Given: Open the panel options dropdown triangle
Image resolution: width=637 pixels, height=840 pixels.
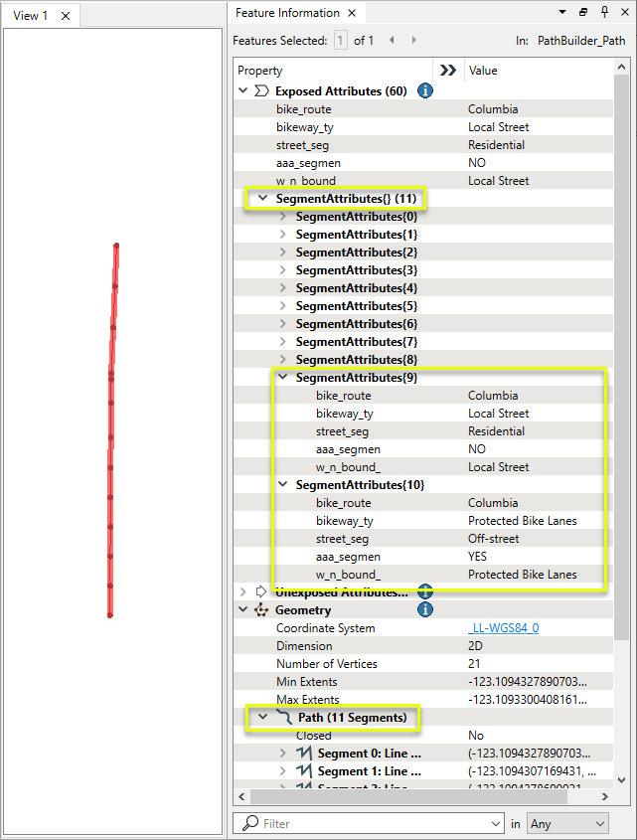Looking at the screenshot, I should click(x=563, y=12).
